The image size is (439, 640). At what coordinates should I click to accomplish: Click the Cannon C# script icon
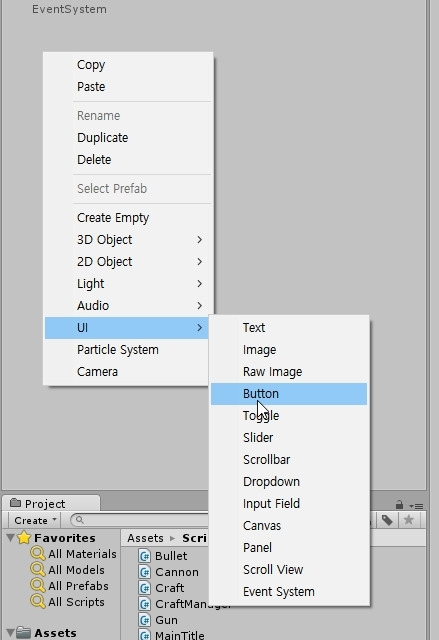(144, 572)
